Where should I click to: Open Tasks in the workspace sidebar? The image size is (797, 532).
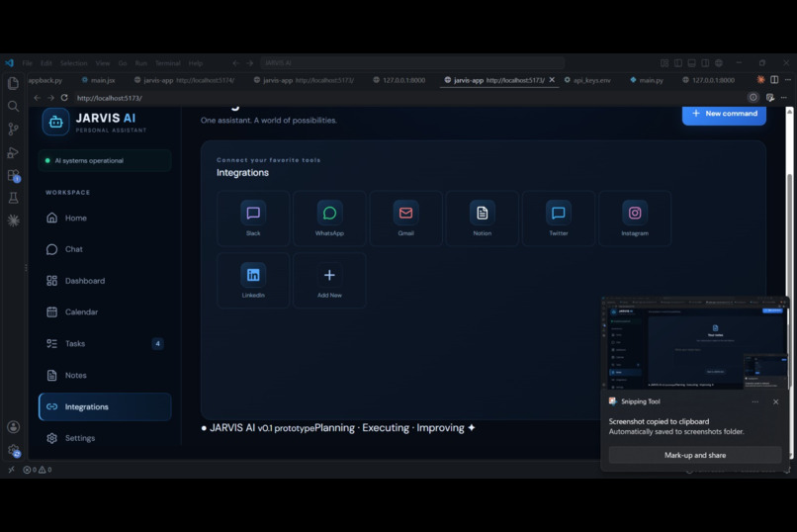pyautogui.click(x=105, y=343)
